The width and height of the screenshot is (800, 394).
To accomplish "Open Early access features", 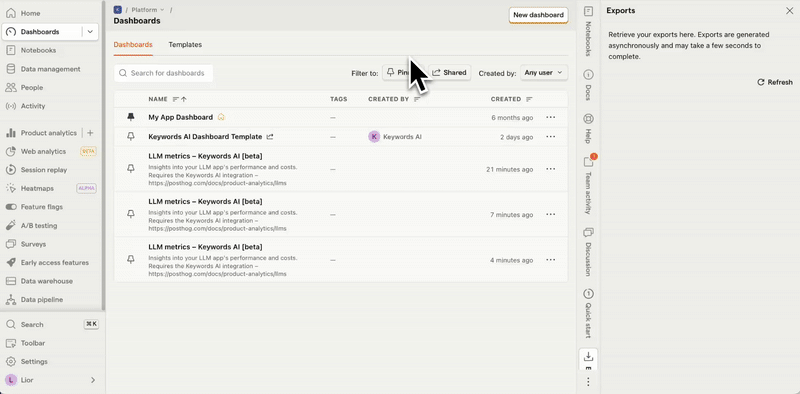I will (x=55, y=263).
